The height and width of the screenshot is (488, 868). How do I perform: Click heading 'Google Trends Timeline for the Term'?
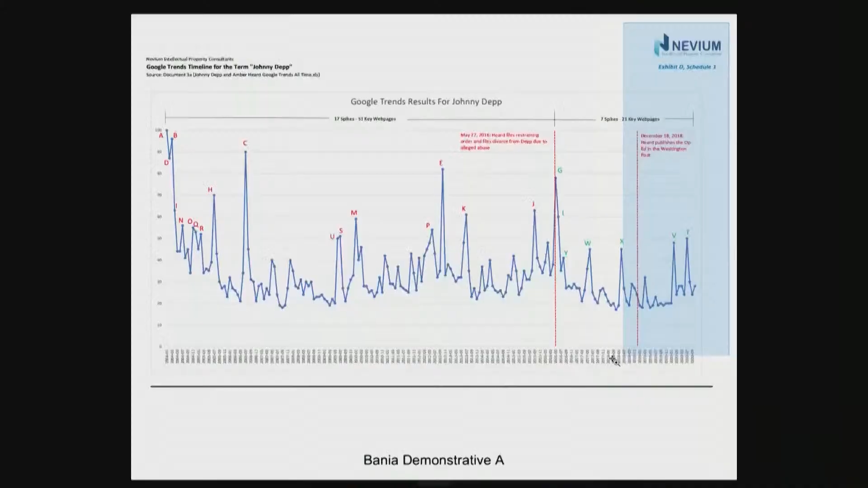pyautogui.click(x=219, y=67)
